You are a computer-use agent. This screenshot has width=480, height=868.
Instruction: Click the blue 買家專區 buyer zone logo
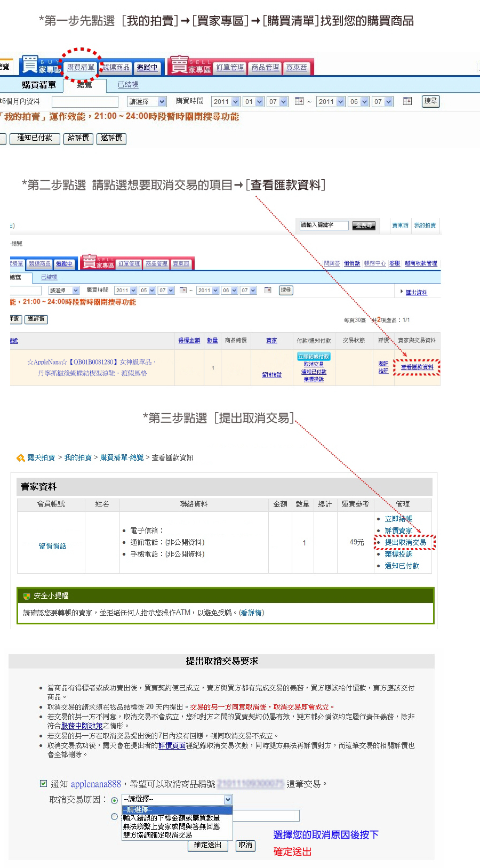(x=41, y=66)
